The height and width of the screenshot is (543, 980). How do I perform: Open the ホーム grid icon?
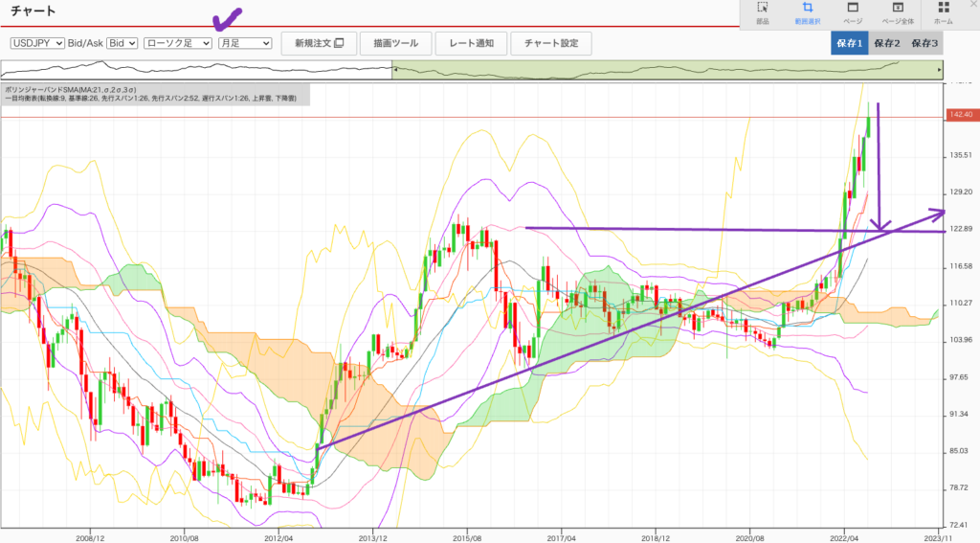944,8
